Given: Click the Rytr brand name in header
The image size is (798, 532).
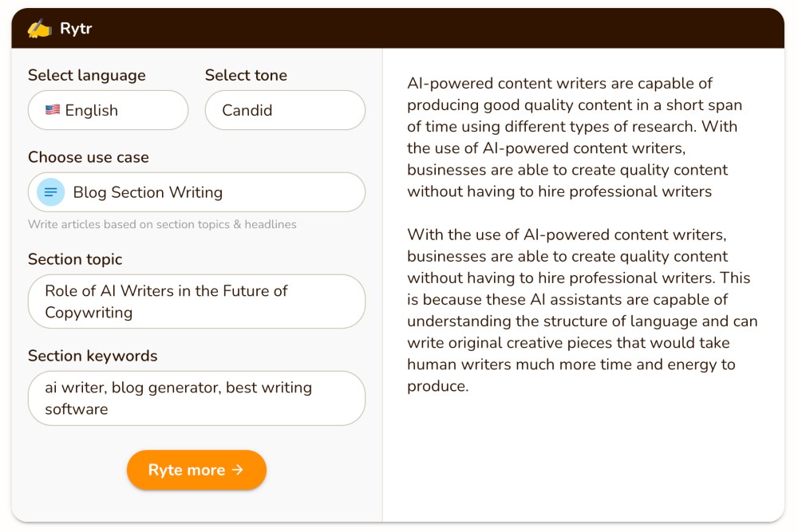Looking at the screenshot, I should tap(76, 29).
